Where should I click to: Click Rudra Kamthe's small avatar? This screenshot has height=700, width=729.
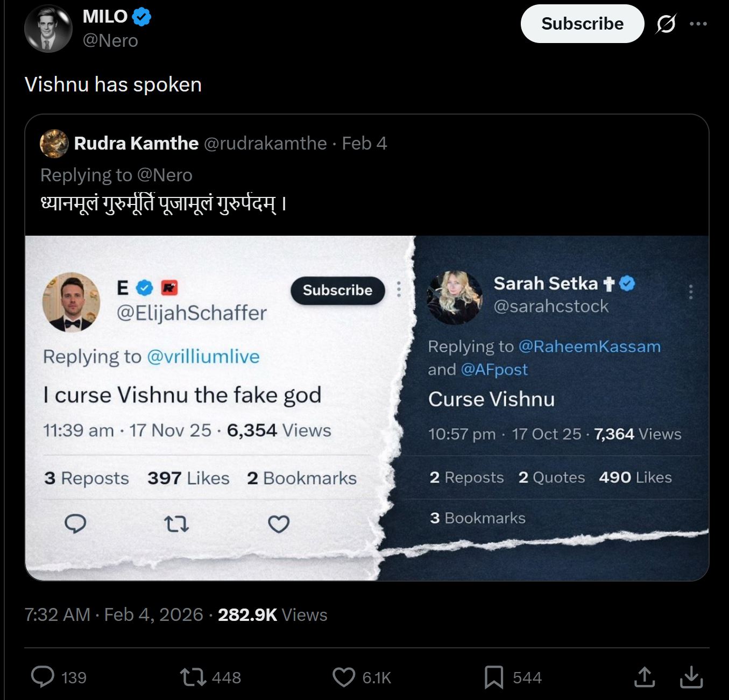click(54, 143)
